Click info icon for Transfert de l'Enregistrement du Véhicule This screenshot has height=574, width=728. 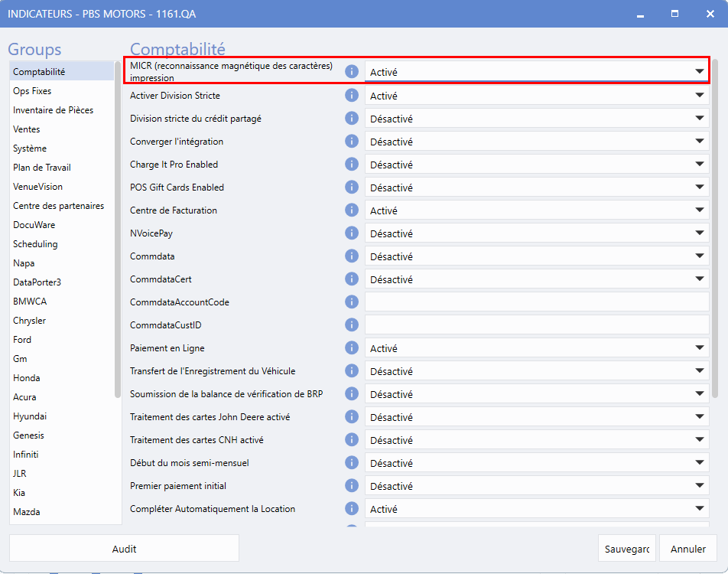[352, 371]
